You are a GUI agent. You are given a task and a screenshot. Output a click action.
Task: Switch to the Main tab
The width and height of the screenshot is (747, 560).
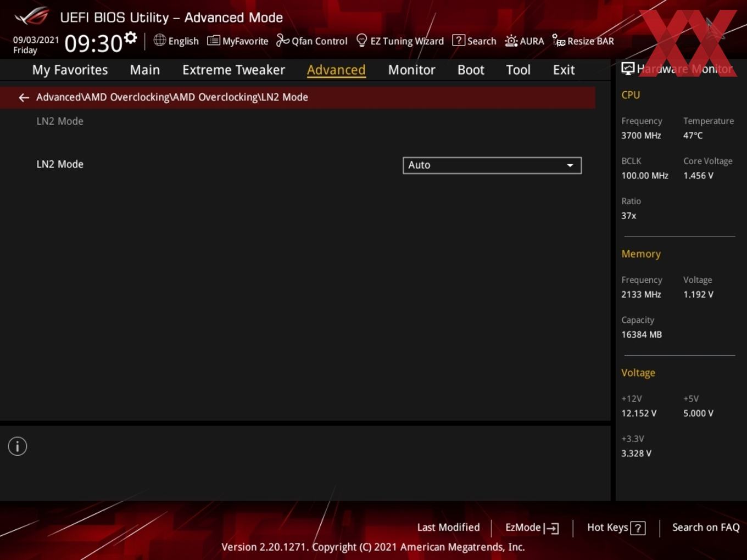tap(145, 70)
